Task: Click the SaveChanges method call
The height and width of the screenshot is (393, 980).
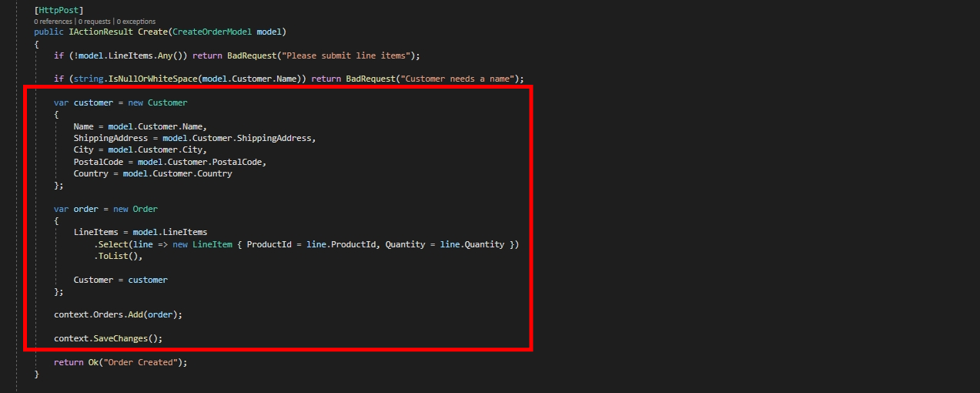Action: click(x=121, y=338)
